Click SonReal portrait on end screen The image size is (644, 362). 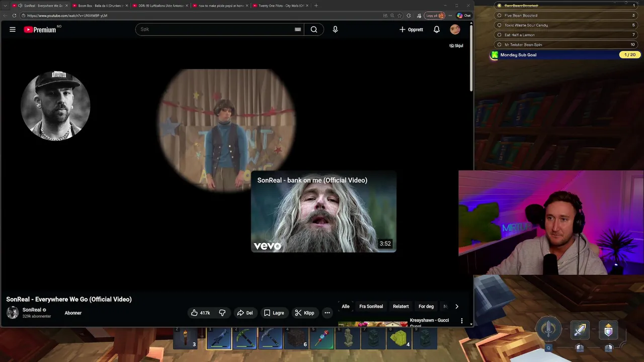click(x=55, y=106)
